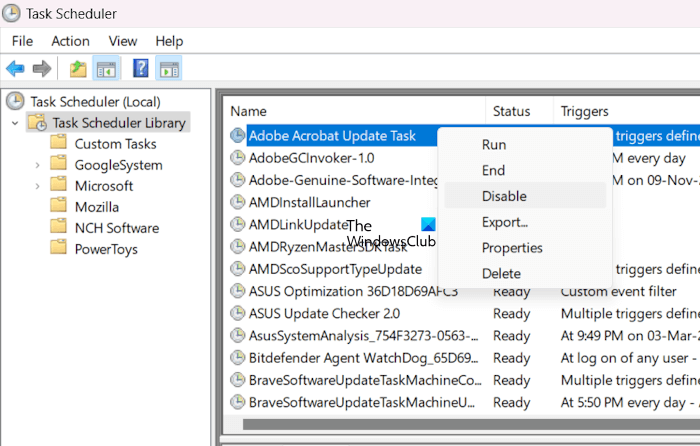The image size is (700, 446).
Task: Open the Action menu
Action: [71, 41]
